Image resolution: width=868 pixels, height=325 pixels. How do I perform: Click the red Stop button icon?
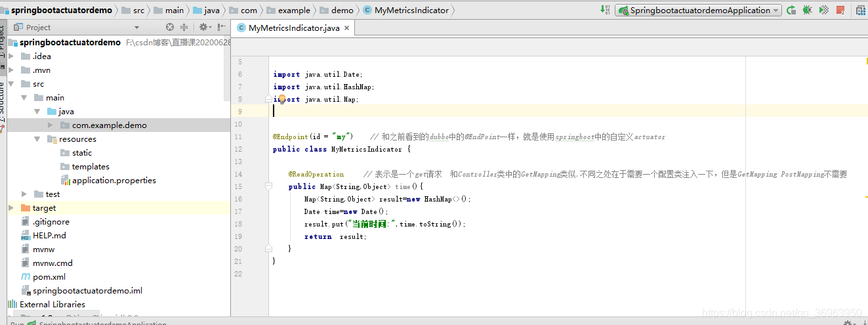click(x=840, y=10)
